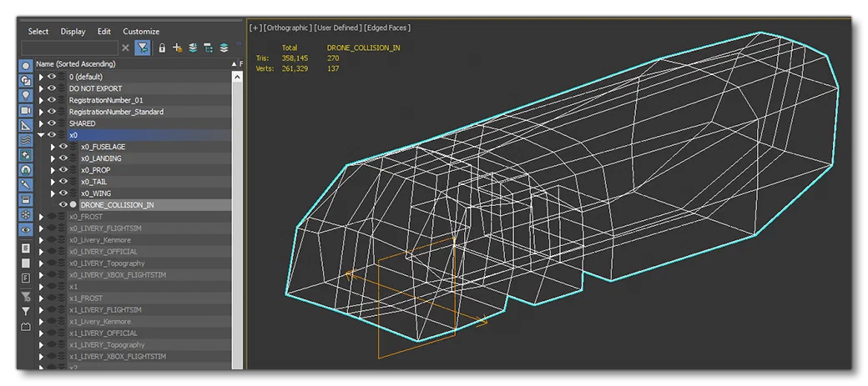
Task: Toggle visibility of SHARED layer
Action: 52,123
